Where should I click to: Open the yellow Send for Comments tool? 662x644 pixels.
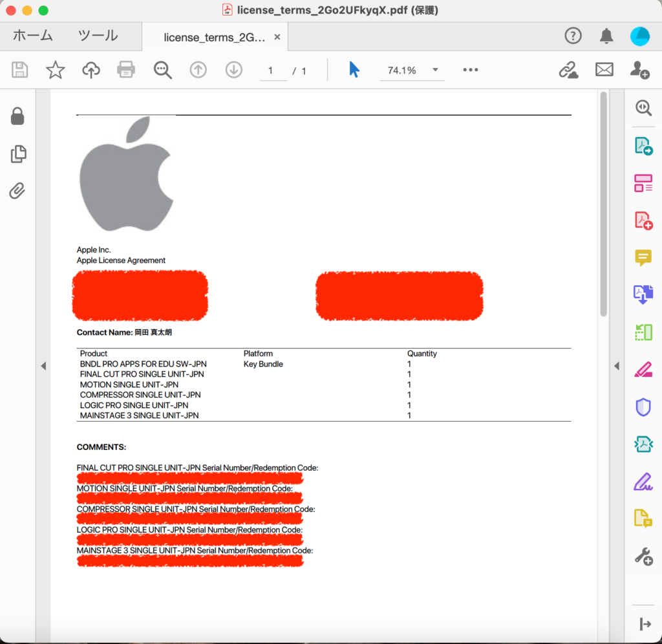[x=643, y=519]
